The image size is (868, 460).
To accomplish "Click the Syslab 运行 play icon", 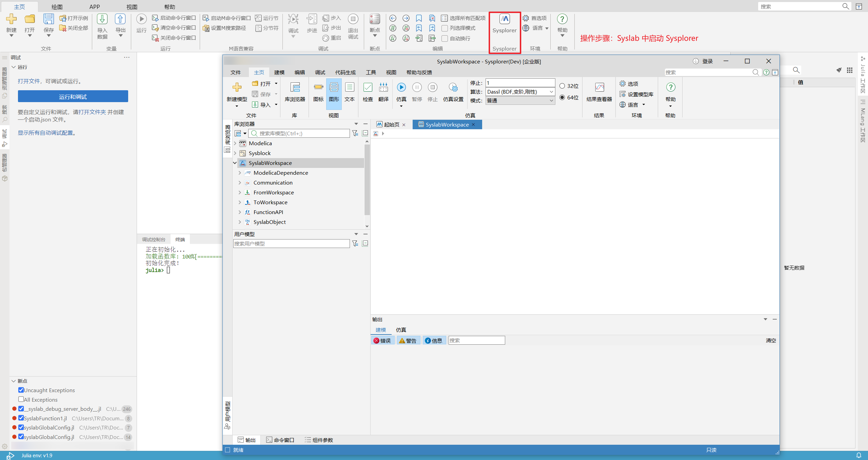I will coord(141,19).
